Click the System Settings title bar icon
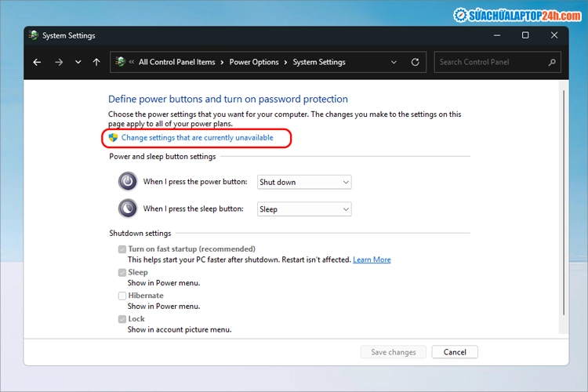This screenshot has height=392, width=588. [x=34, y=35]
